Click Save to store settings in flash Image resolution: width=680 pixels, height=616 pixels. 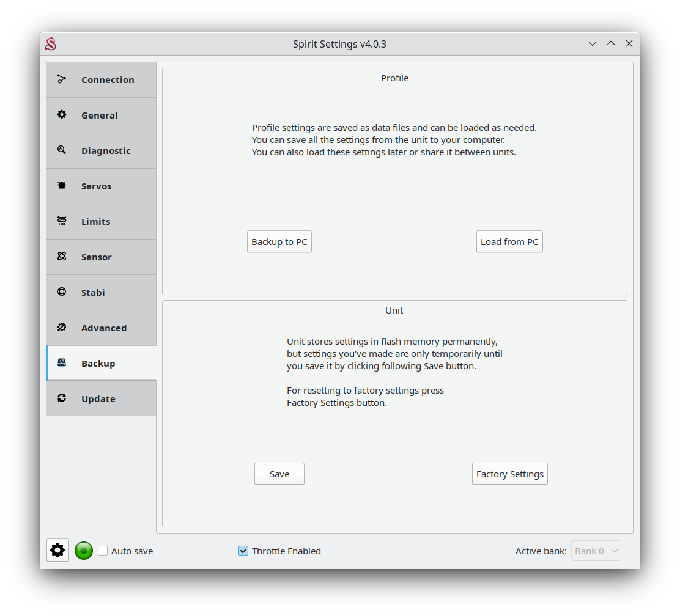point(279,474)
